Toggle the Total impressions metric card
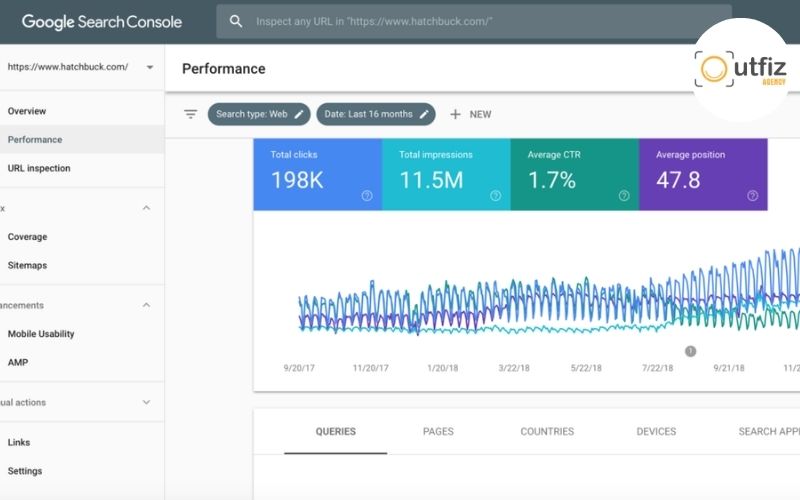800x500 pixels. pos(446,174)
